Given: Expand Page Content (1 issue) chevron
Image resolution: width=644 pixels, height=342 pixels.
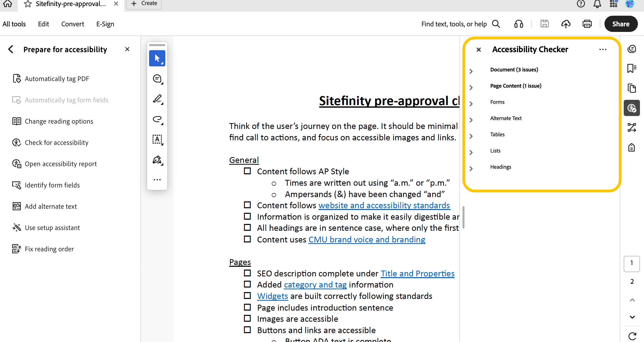Looking at the screenshot, I should (x=471, y=88).
